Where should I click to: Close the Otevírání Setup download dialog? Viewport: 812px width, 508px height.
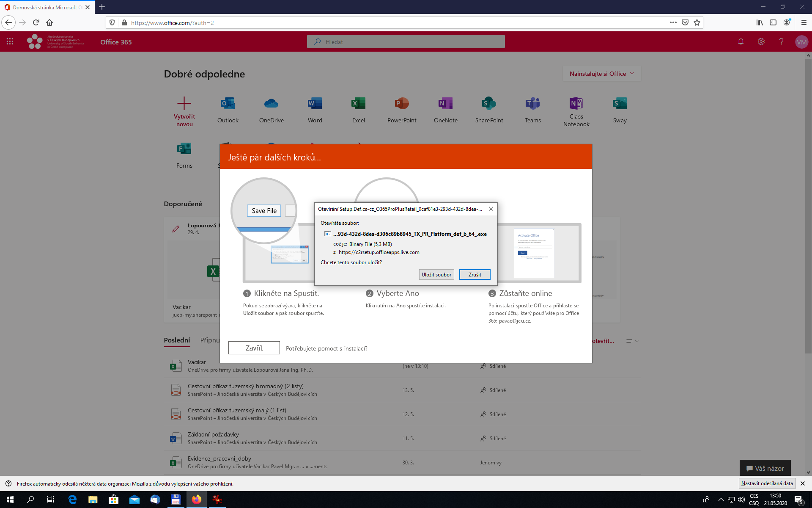click(491, 209)
